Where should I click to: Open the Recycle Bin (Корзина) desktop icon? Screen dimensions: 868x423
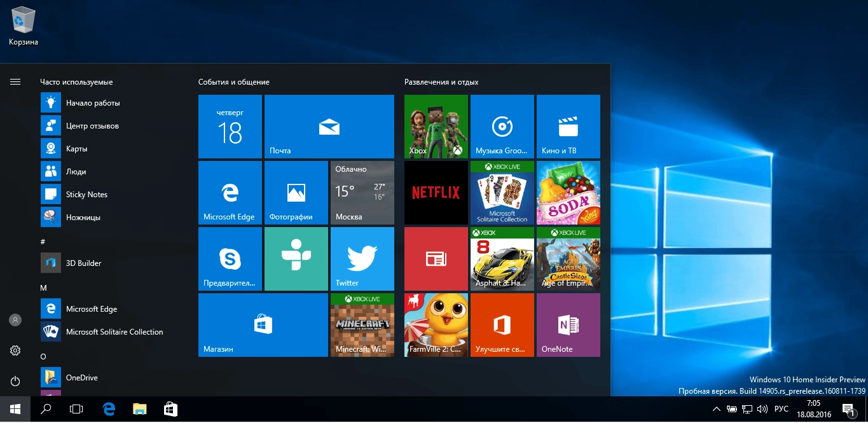tap(24, 27)
